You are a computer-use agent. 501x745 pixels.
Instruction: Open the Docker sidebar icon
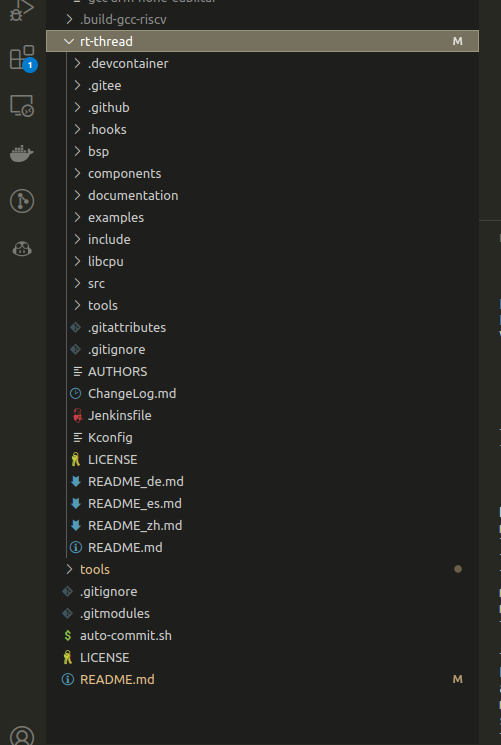coord(22,153)
